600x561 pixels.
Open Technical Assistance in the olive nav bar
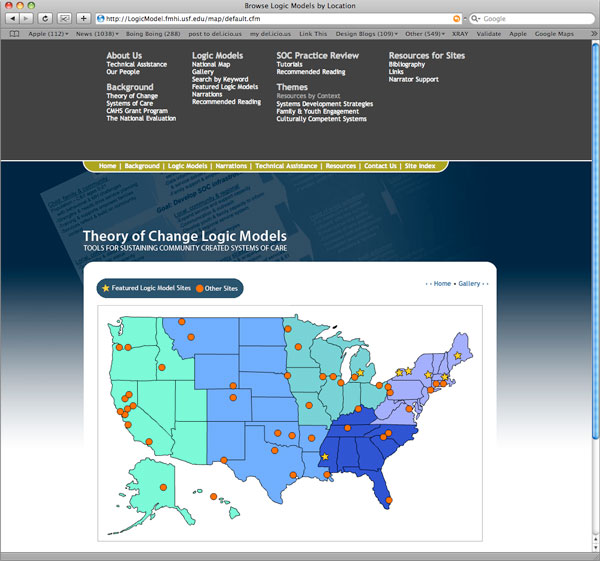[x=286, y=166]
